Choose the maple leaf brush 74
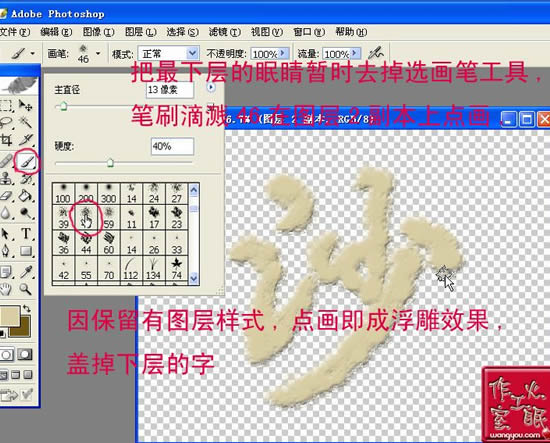Viewport: 550px width, 443px height. tap(176, 268)
